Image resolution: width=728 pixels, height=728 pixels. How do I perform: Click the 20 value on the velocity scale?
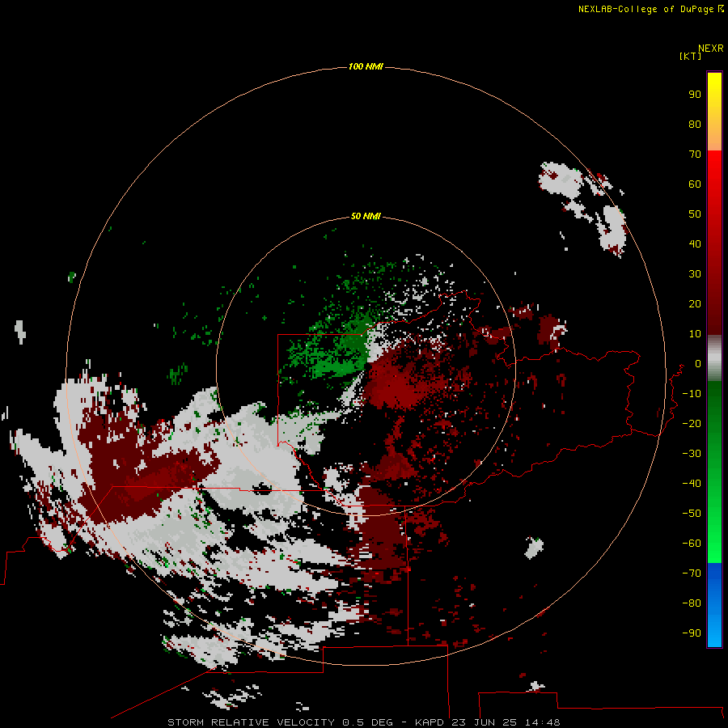[695, 304]
